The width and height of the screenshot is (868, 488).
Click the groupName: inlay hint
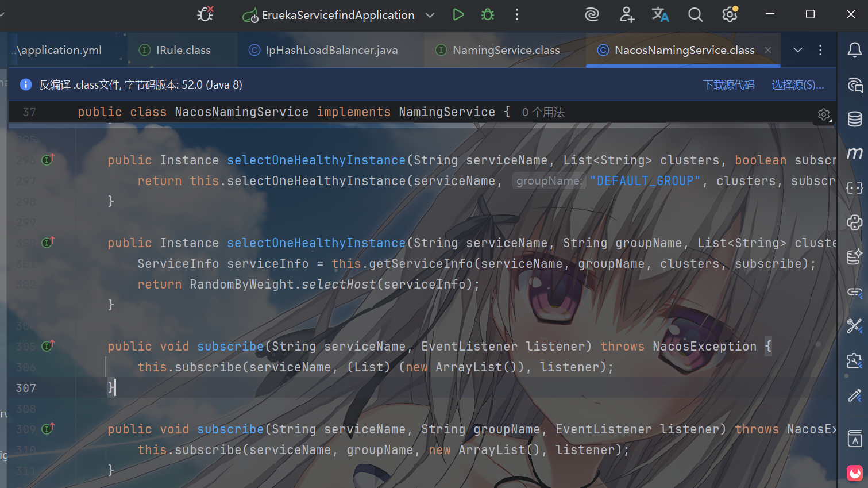pos(549,181)
